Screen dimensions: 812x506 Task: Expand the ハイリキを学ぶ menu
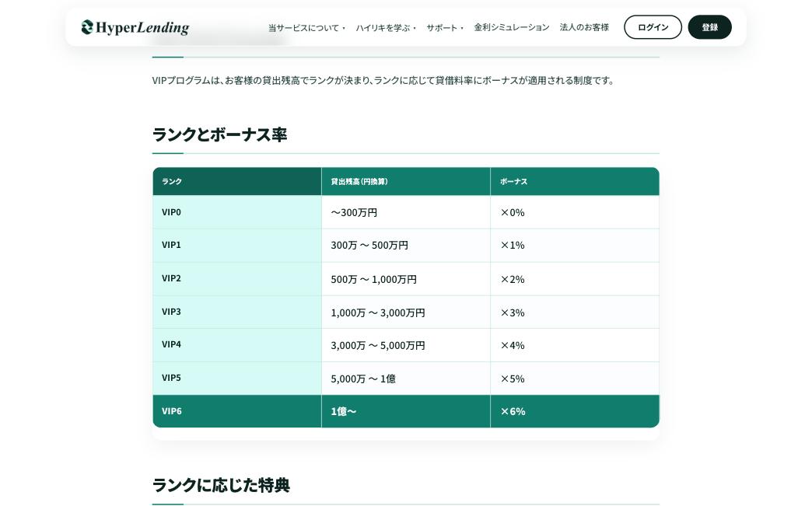point(386,28)
